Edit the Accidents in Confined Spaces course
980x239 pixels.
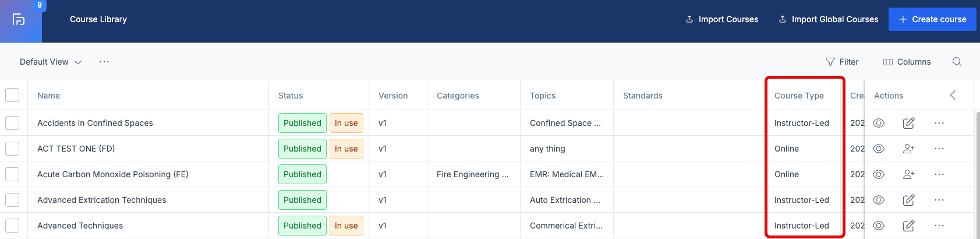pyautogui.click(x=908, y=123)
